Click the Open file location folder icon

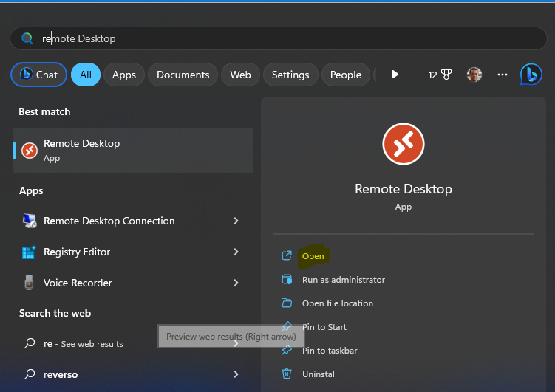tap(287, 303)
